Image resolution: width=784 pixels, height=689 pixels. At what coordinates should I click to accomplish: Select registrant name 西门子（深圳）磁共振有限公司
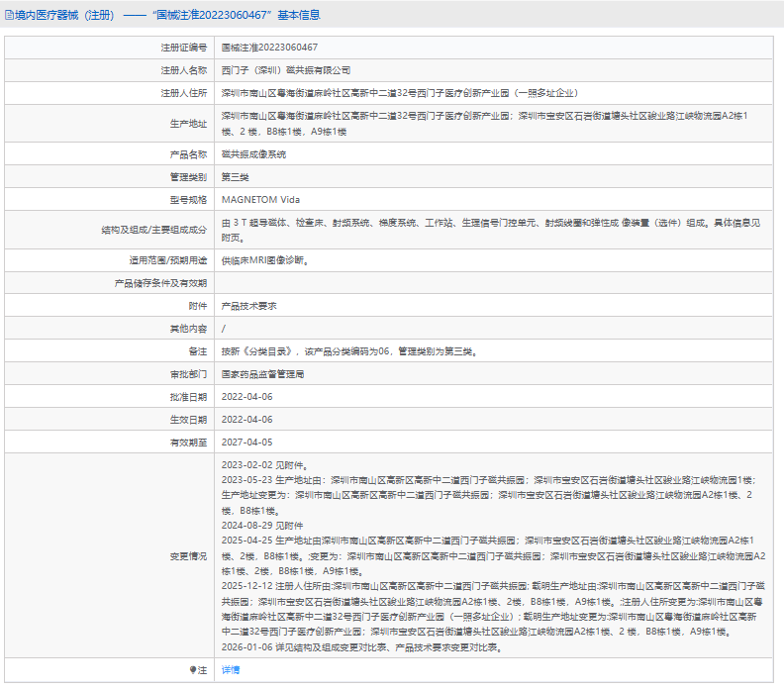[x=285, y=70]
